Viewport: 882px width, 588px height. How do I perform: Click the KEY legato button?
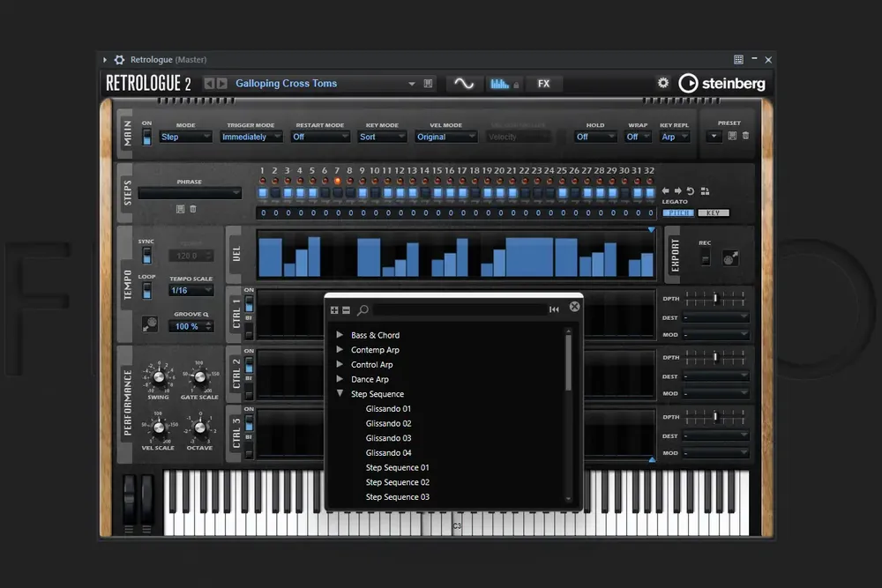[x=714, y=212]
